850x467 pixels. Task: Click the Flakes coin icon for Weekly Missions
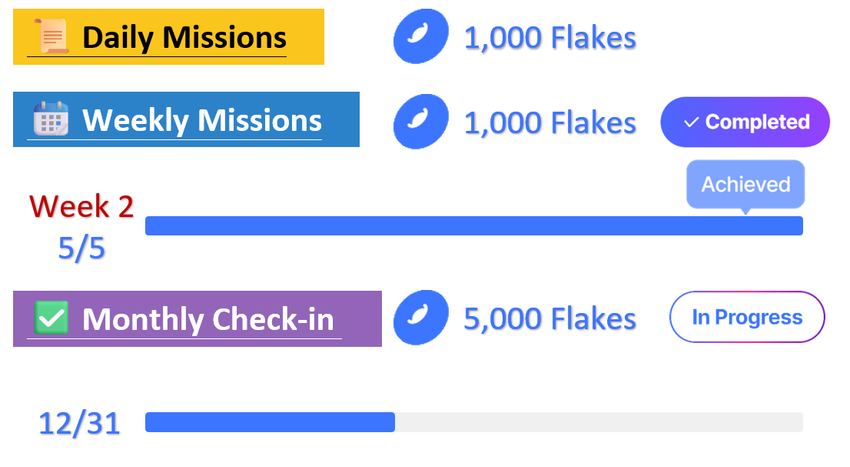(x=420, y=122)
